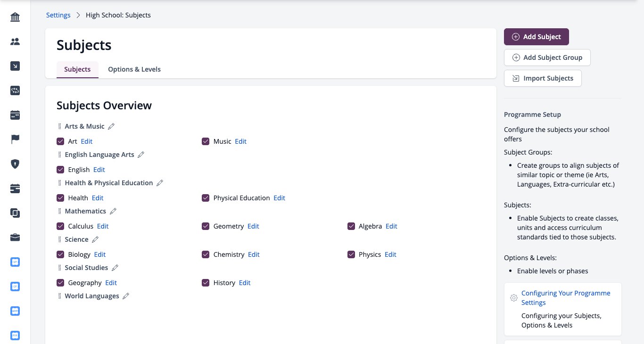644x344 pixels.
Task: Click Add Subject Group button
Action: (547, 57)
